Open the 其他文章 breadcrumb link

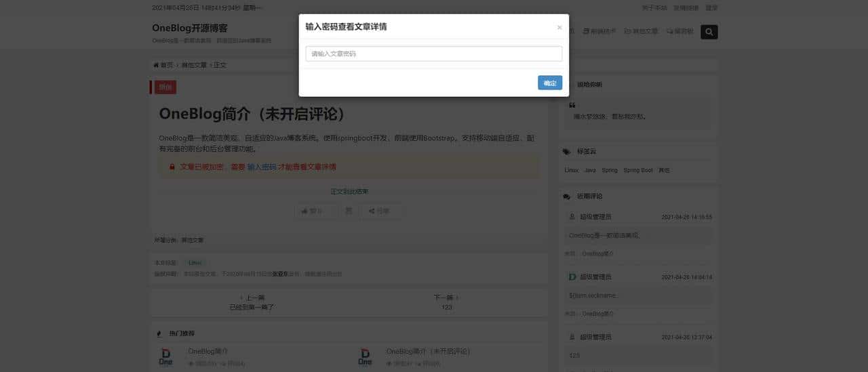pyautogui.click(x=194, y=65)
